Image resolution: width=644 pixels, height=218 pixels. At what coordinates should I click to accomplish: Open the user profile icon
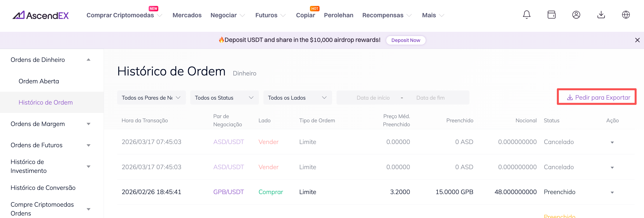(x=576, y=15)
